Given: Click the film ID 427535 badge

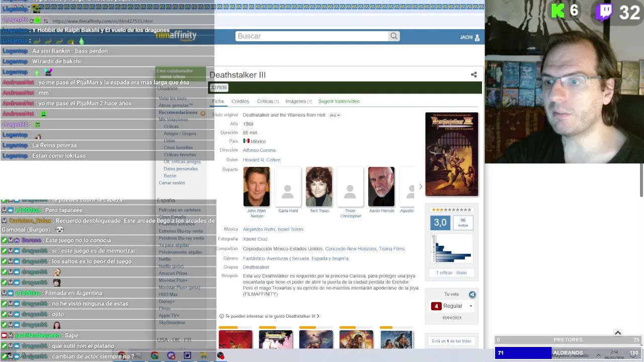Looking at the screenshot, I should (x=219, y=87).
